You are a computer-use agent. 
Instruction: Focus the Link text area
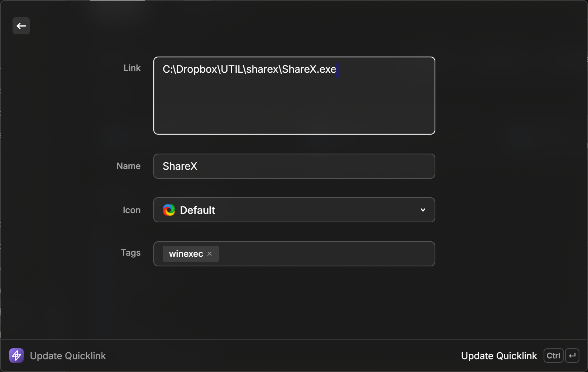(294, 96)
